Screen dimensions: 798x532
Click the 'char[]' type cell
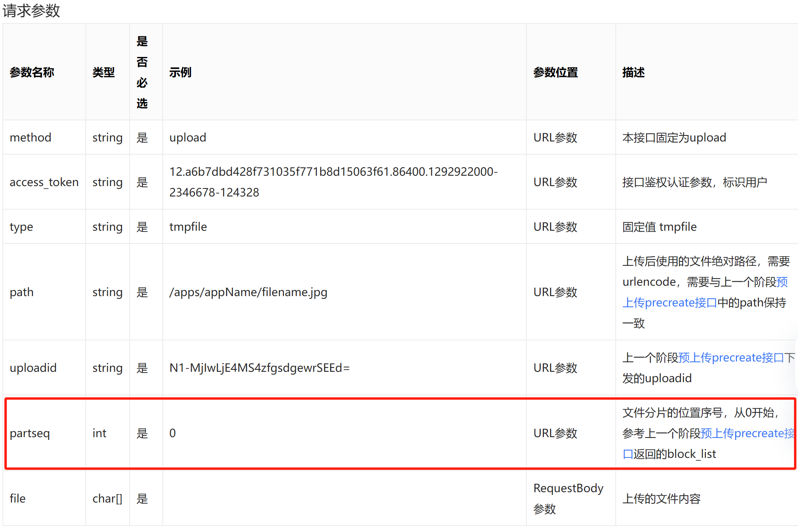107,499
